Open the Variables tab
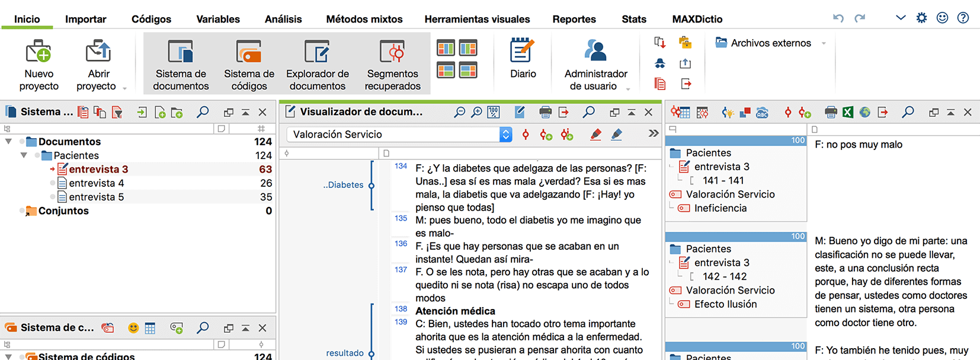This screenshot has height=360, width=980. pos(218,19)
